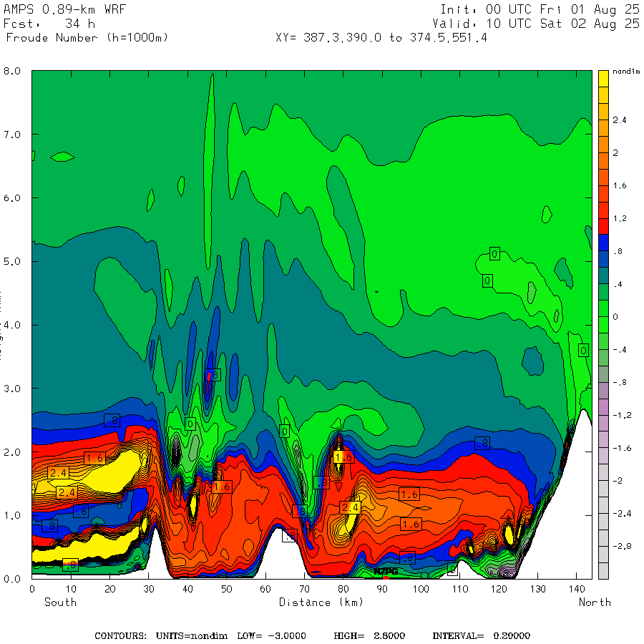The image size is (644, 644).
Task: Click the 5.0 height axis tick label
Action: [x=12, y=262]
